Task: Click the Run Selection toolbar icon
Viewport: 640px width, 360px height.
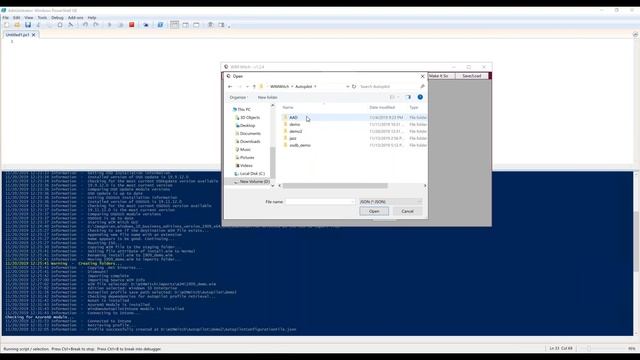Action: click(120, 25)
